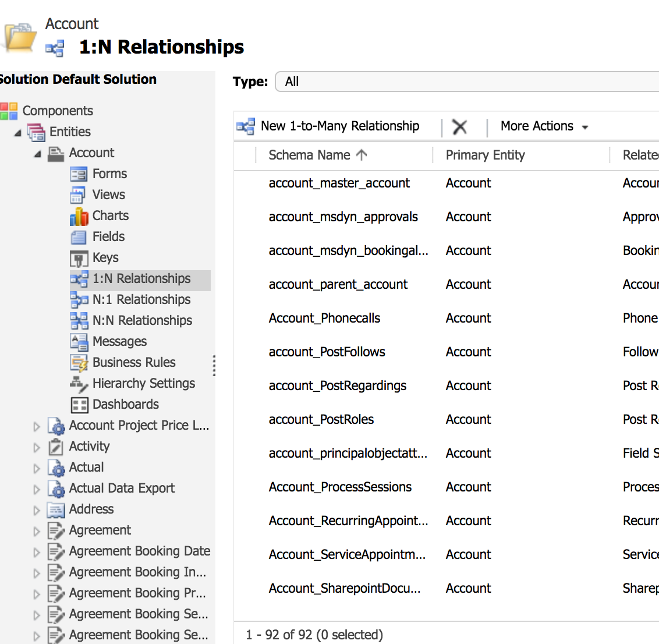Click the Messages icon

point(79,342)
